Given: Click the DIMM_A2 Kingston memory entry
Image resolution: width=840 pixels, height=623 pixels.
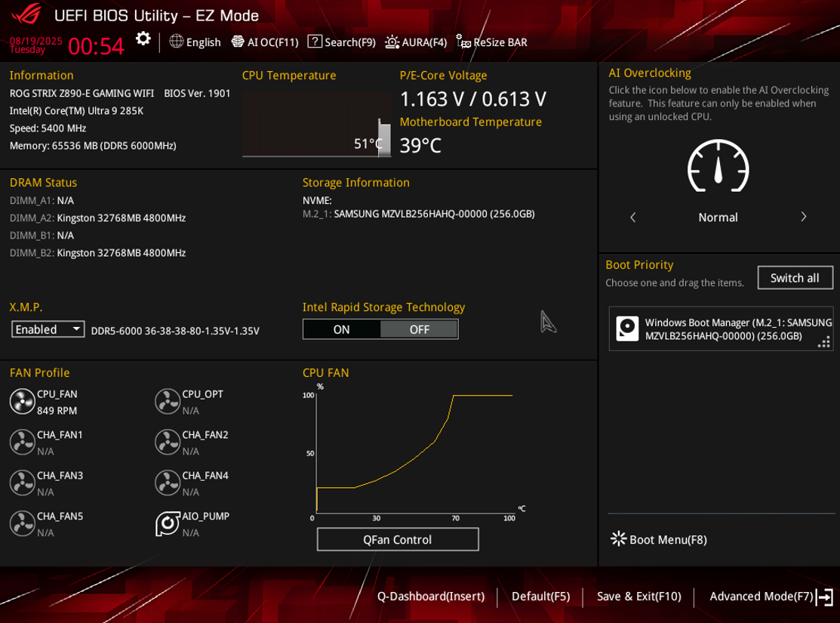Looking at the screenshot, I should (97, 217).
